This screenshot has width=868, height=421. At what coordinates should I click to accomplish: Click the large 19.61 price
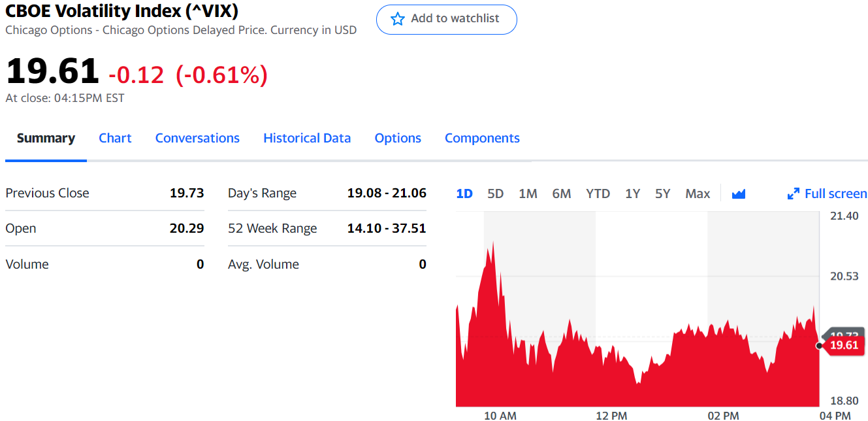52,71
